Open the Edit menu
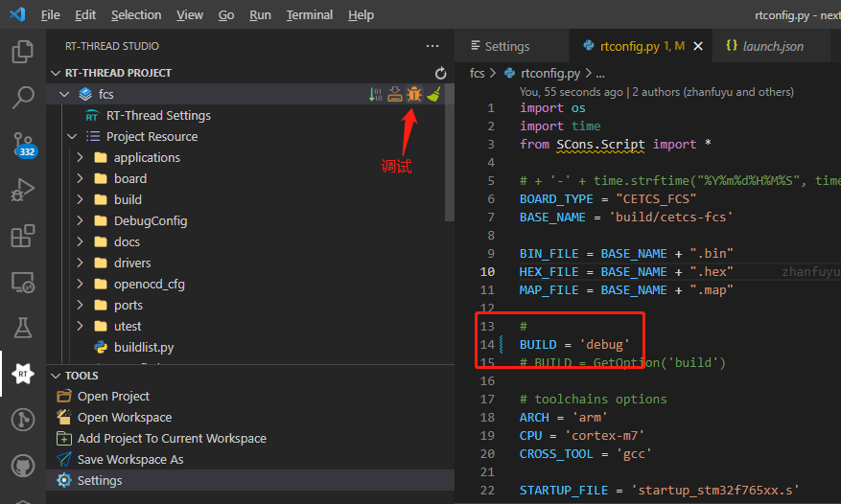 click(x=85, y=15)
